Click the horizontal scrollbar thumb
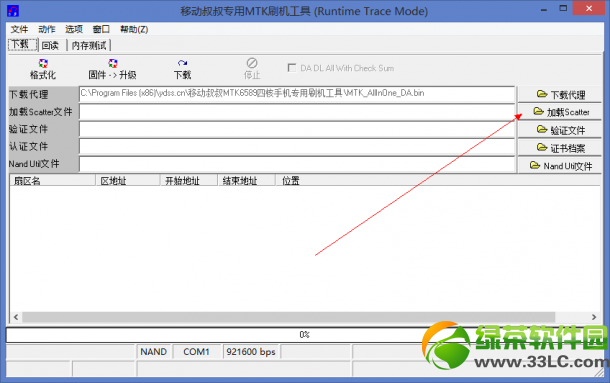The image size is (610, 383). pyautogui.click(x=289, y=317)
